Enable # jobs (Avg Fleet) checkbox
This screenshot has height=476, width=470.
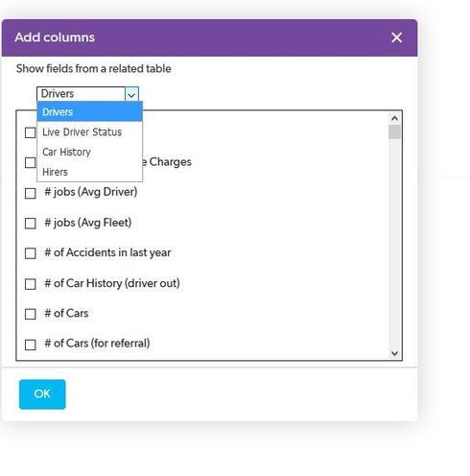(x=31, y=224)
